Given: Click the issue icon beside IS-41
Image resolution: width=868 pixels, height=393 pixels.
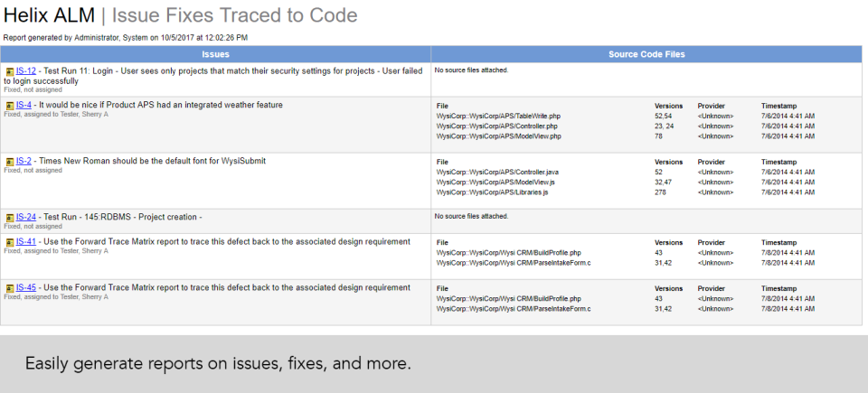Looking at the screenshot, I should coord(10,242).
